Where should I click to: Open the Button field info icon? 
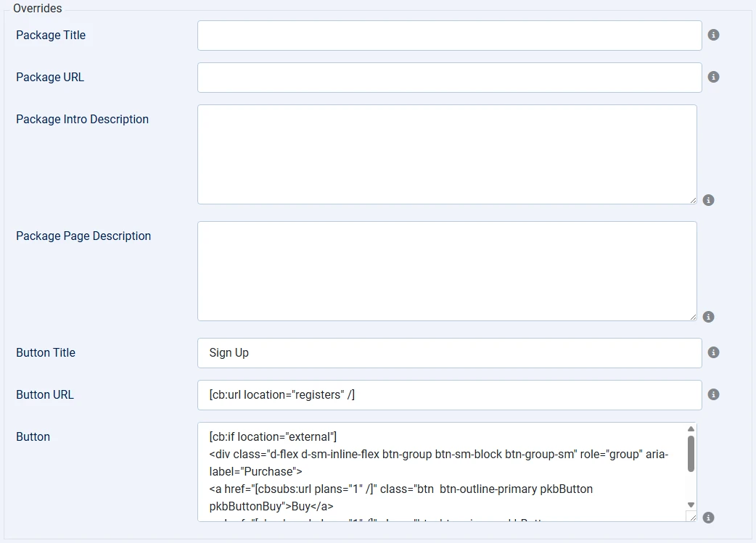[708, 518]
